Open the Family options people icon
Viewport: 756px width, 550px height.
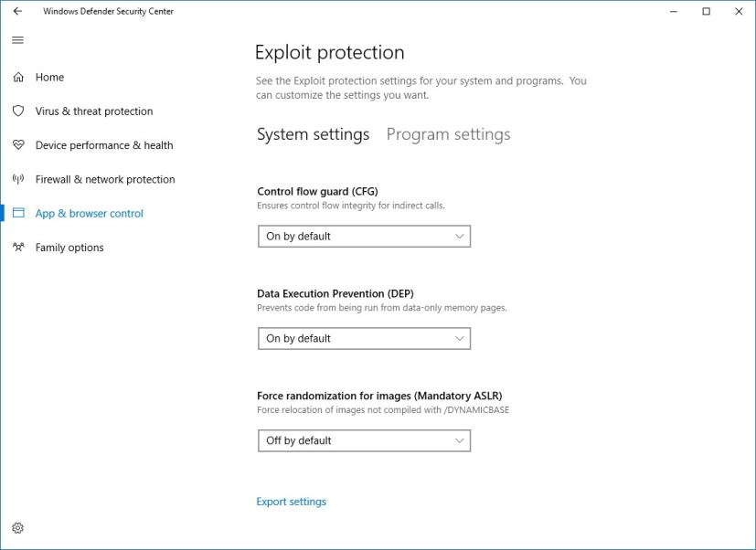coord(17,247)
